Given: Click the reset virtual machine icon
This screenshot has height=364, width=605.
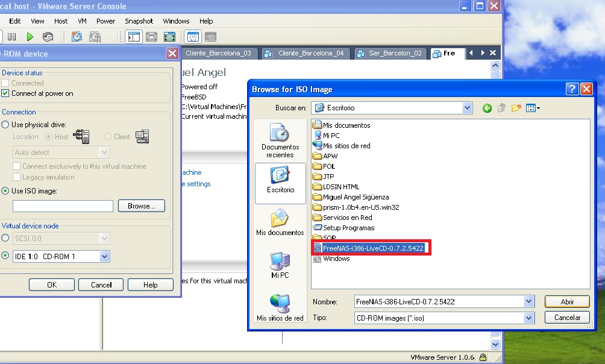Looking at the screenshot, I should (48, 37).
